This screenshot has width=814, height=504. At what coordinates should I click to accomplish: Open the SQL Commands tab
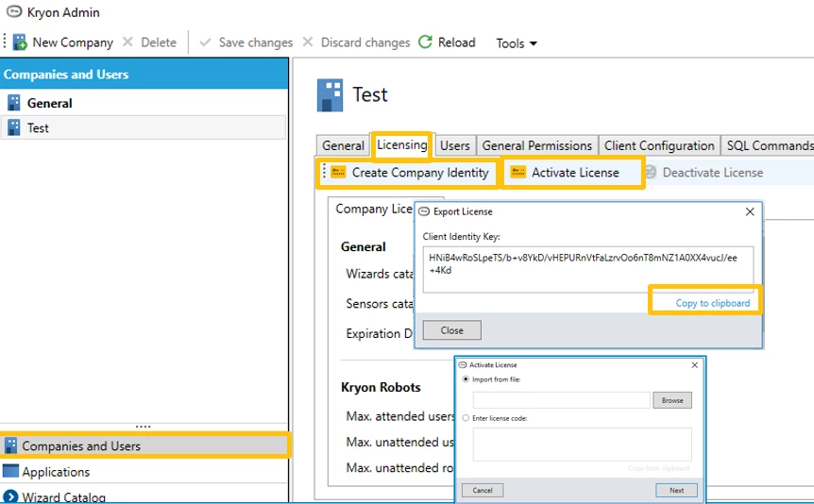pyautogui.click(x=769, y=145)
